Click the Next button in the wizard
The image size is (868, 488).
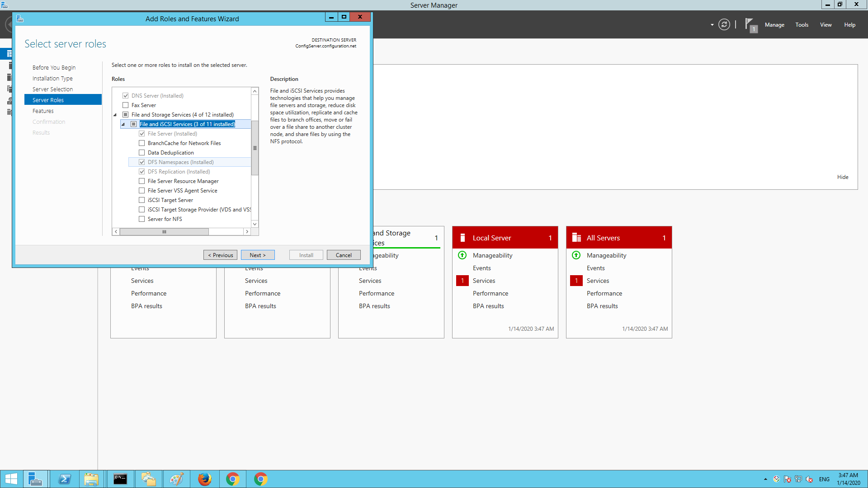(x=258, y=254)
